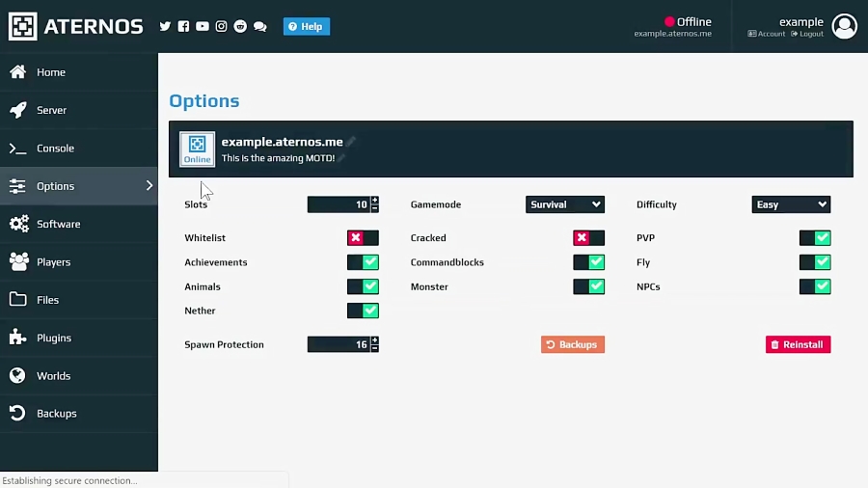868x488 pixels.
Task: Open the Aternos Facebook page
Action: [184, 26]
